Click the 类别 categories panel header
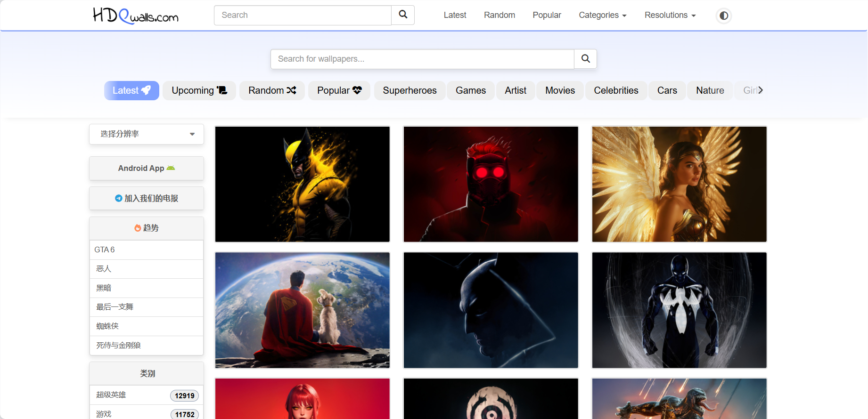This screenshot has width=868, height=419. click(x=147, y=373)
